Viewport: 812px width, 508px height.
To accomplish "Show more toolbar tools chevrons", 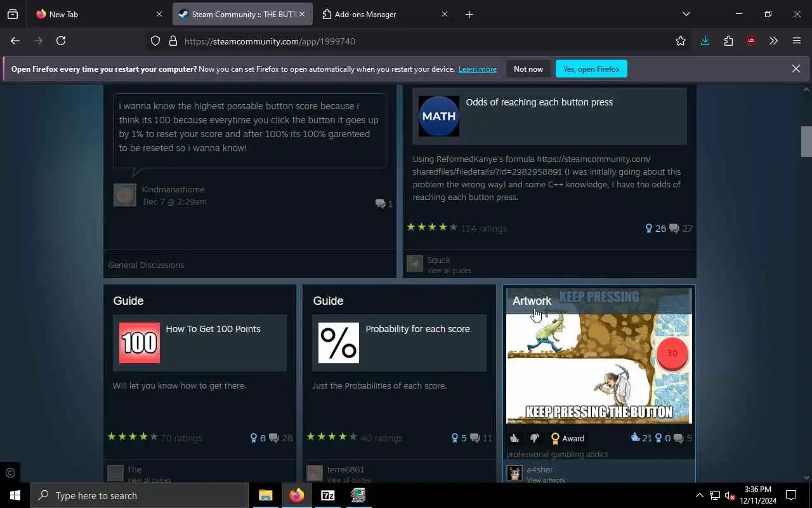I will coord(773,41).
